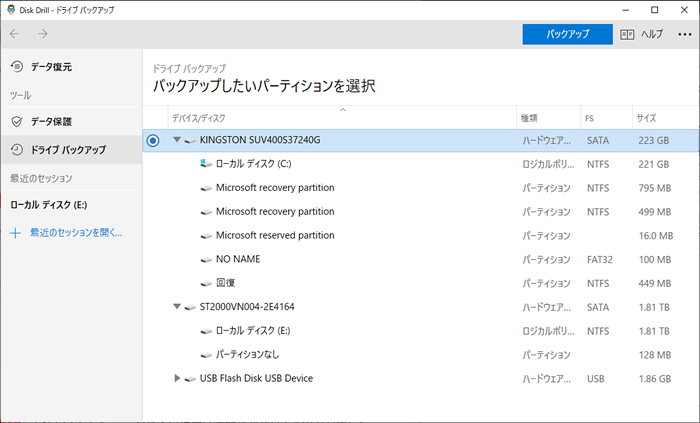
Task: Click the データ保護 shield icon
Action: [x=17, y=121]
